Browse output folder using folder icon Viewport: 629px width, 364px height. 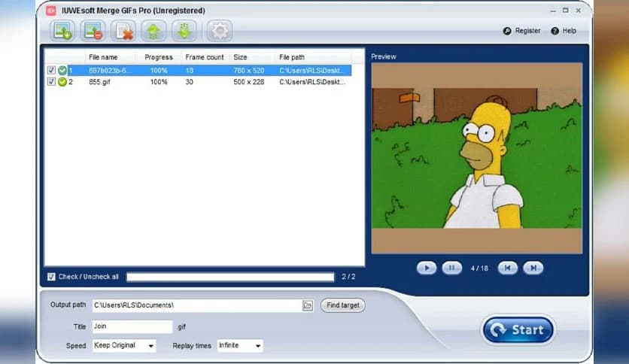click(308, 305)
